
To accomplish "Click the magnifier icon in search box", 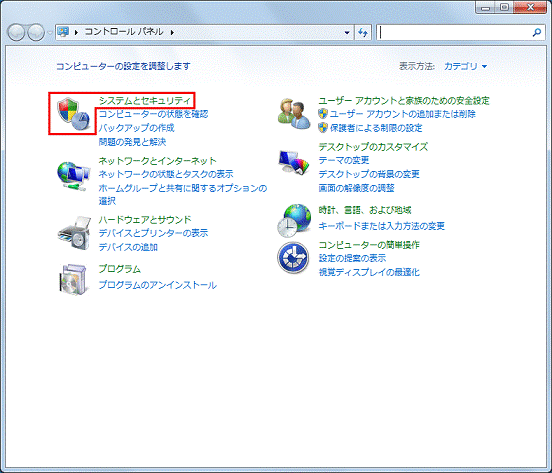I will (x=537, y=32).
